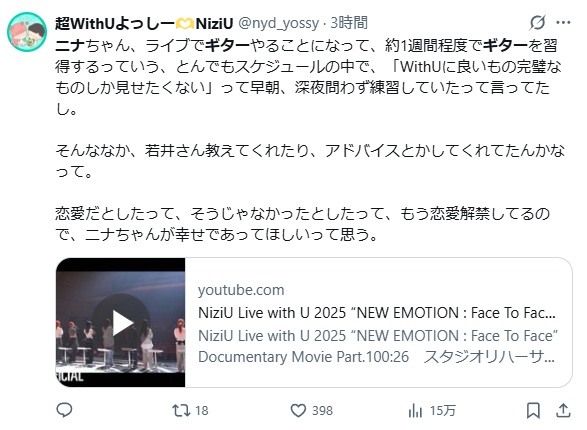The width and height of the screenshot is (587, 430).
Task: Open the NiziU Live with U 2025 card title
Action: pyautogui.click(x=377, y=312)
